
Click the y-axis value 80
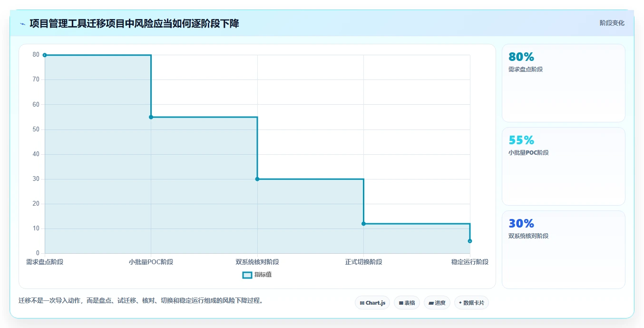(x=36, y=55)
